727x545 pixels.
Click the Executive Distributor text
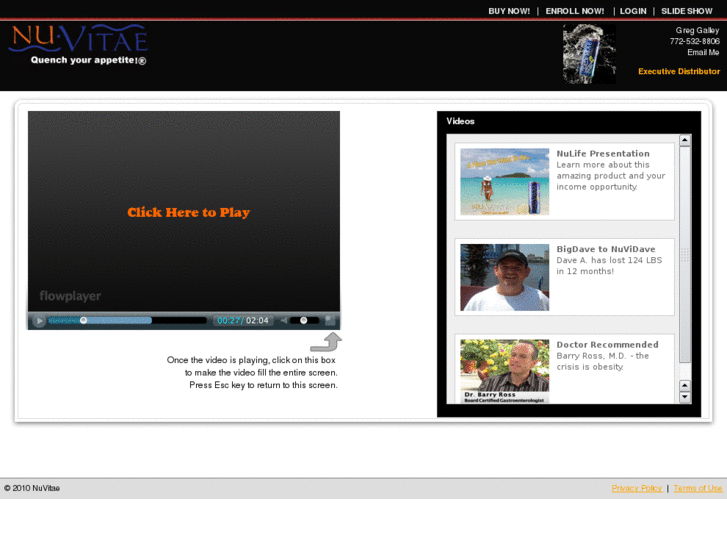(x=679, y=71)
